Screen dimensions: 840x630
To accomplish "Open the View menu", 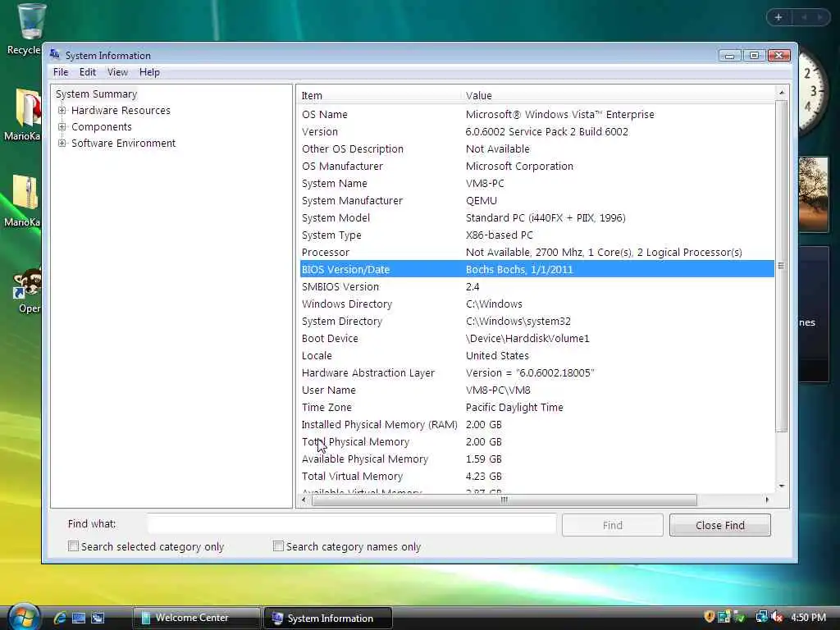I will point(117,72).
